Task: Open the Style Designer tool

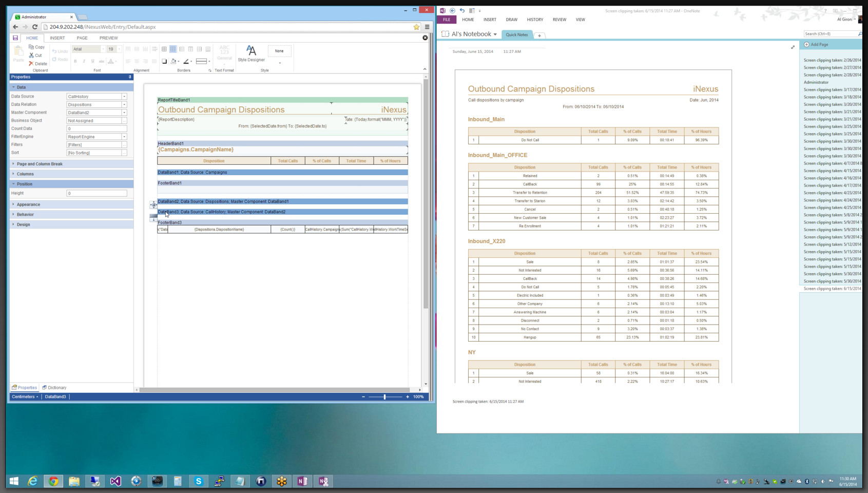Action: point(251,53)
